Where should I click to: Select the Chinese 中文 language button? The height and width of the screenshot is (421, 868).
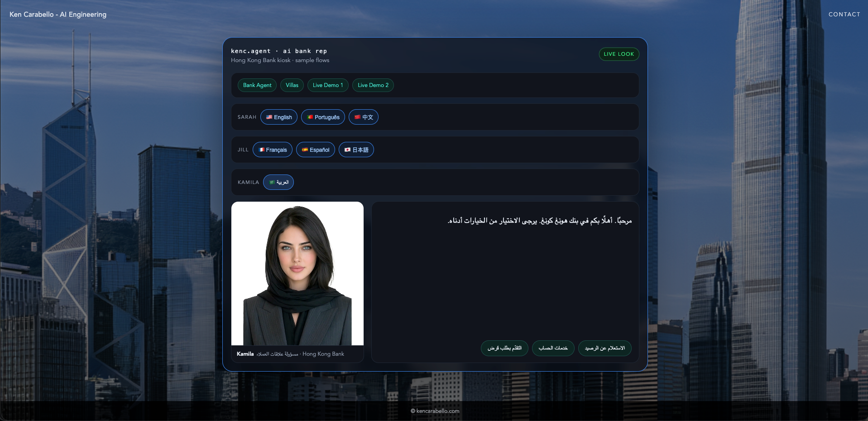[x=364, y=117]
